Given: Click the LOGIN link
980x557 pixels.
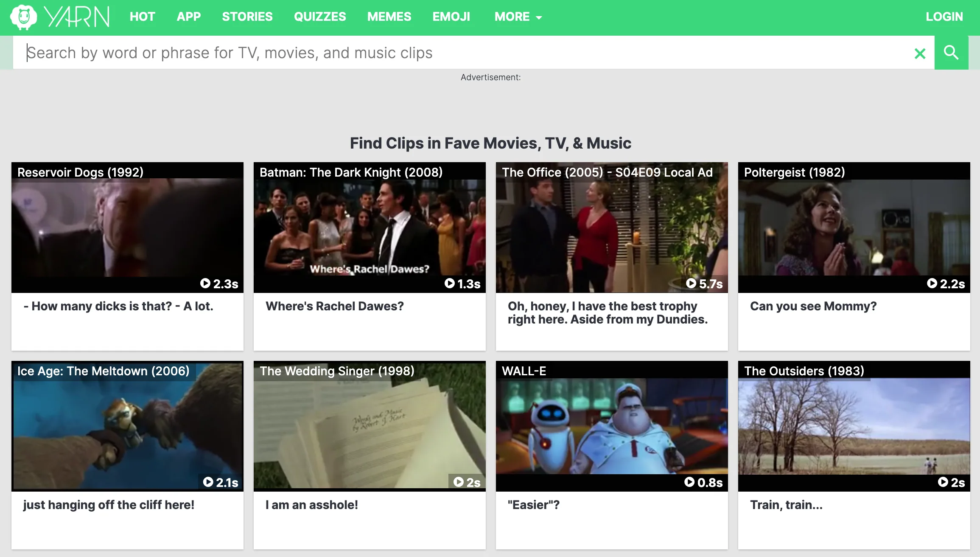Looking at the screenshot, I should [944, 17].
